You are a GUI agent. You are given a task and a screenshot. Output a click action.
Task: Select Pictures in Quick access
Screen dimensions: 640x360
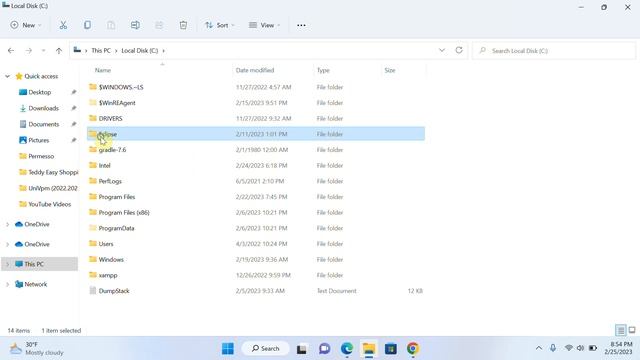click(x=38, y=140)
